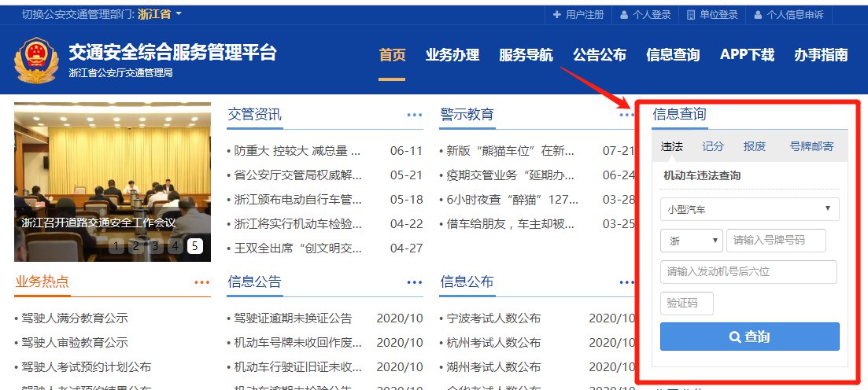Click the plus icon beside 用户注册
Viewport: 868px width, 390px height.
click(557, 15)
